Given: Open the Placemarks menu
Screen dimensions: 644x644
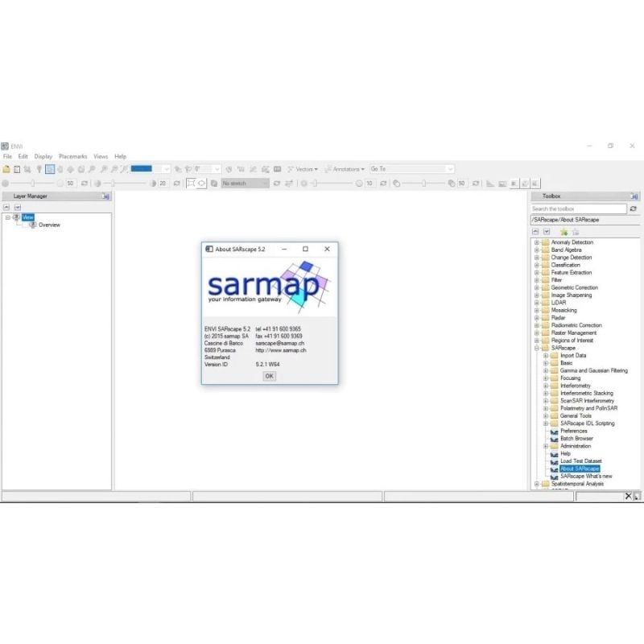Looking at the screenshot, I should 72,156.
